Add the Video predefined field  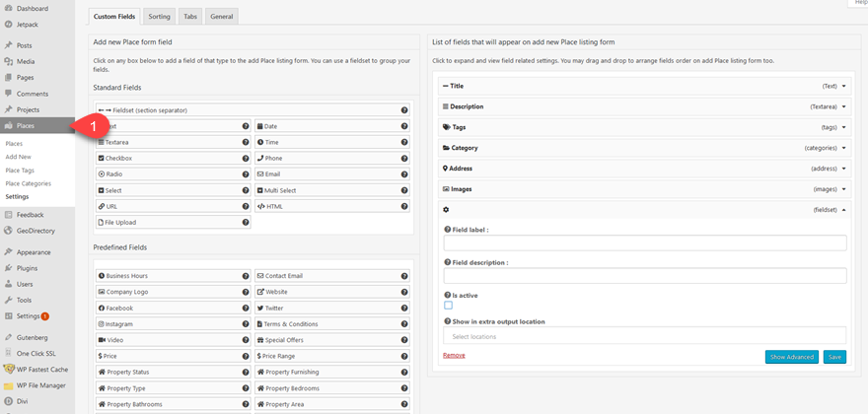point(174,340)
